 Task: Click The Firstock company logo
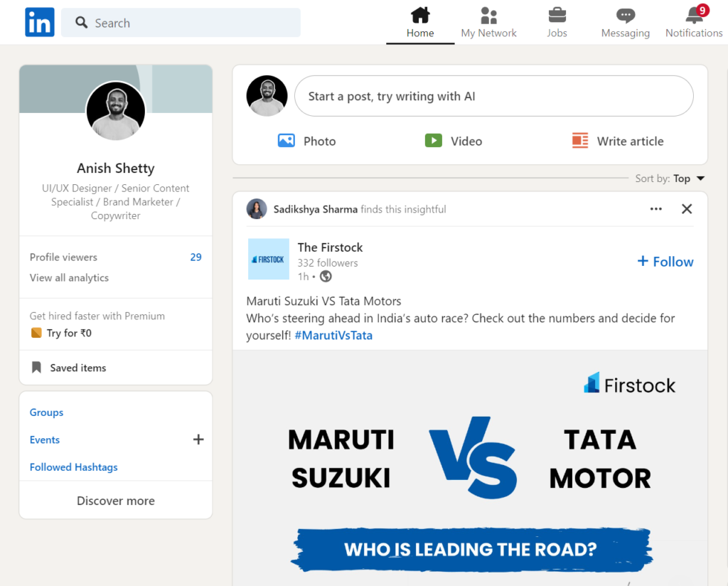(x=268, y=259)
